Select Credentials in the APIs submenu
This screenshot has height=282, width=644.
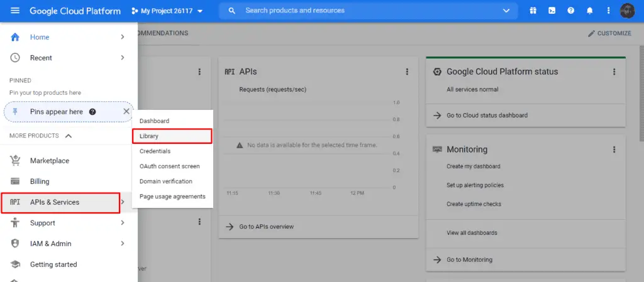click(172, 151)
